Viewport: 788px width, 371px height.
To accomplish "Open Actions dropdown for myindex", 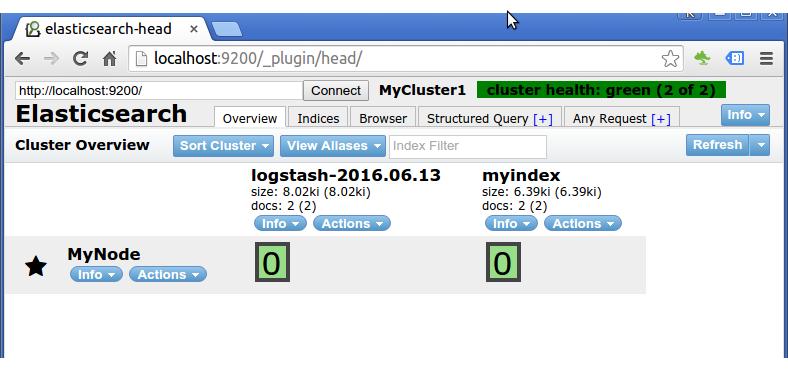I will (x=583, y=223).
